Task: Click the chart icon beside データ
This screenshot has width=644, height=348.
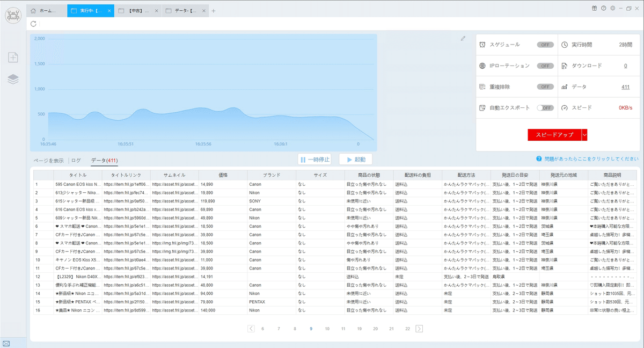Action: click(565, 86)
